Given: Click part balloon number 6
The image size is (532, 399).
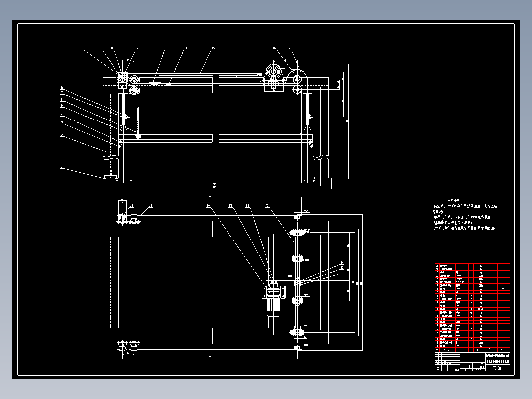Looking at the screenshot, I should pyautogui.click(x=62, y=100).
